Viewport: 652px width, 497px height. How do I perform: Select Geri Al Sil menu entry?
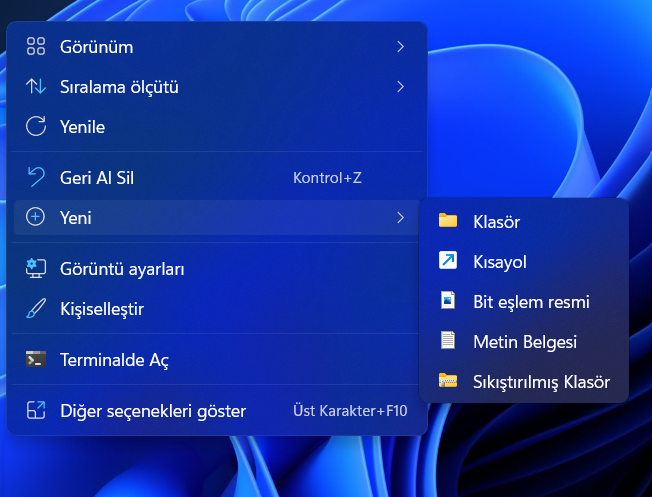click(x=217, y=178)
